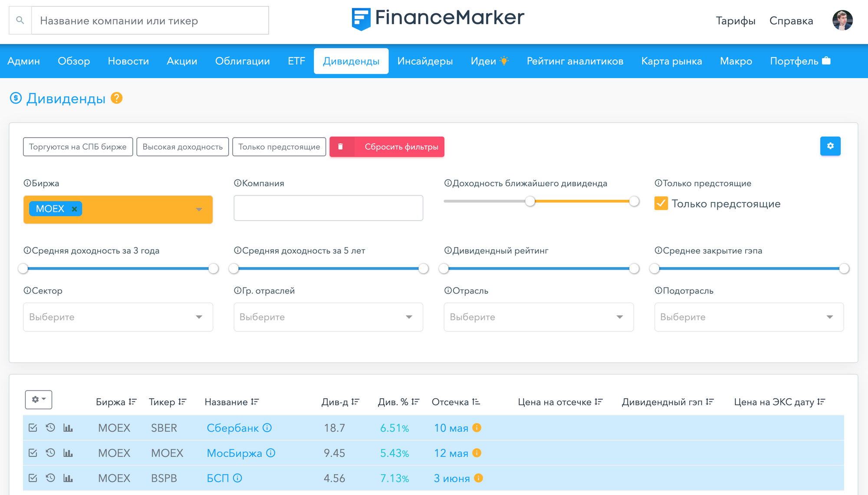Open the Идеи tab
Image resolution: width=868 pixels, height=495 pixels.
coord(490,61)
